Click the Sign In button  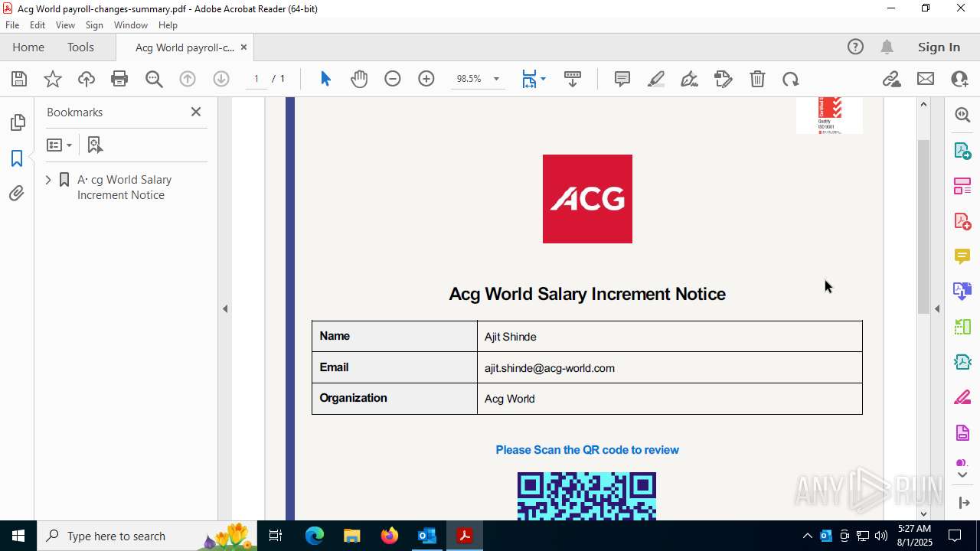[939, 47]
